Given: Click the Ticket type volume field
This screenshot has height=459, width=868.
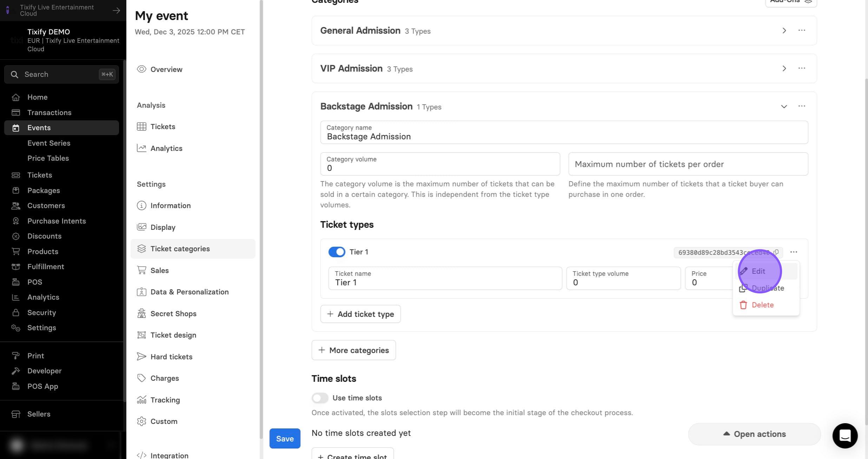Looking at the screenshot, I should pyautogui.click(x=623, y=278).
